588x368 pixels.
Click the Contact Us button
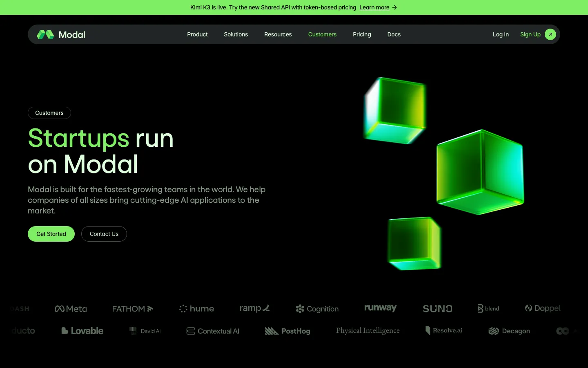(x=104, y=234)
